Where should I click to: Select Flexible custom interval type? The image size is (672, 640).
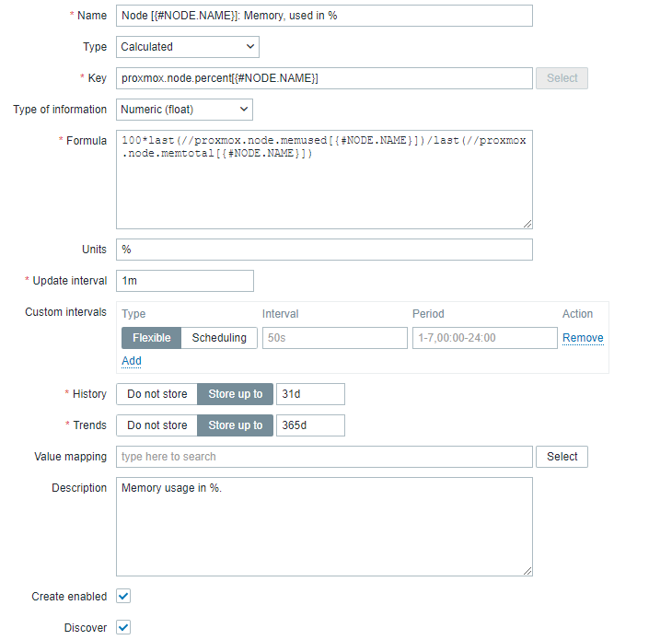pos(151,338)
